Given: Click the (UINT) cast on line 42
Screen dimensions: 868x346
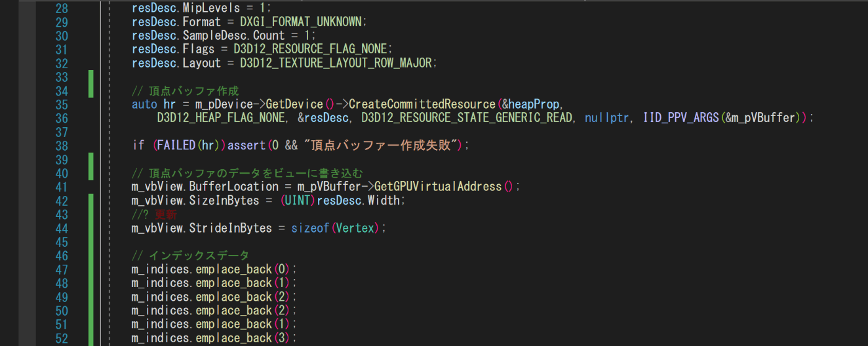Looking at the screenshot, I should 298,200.
